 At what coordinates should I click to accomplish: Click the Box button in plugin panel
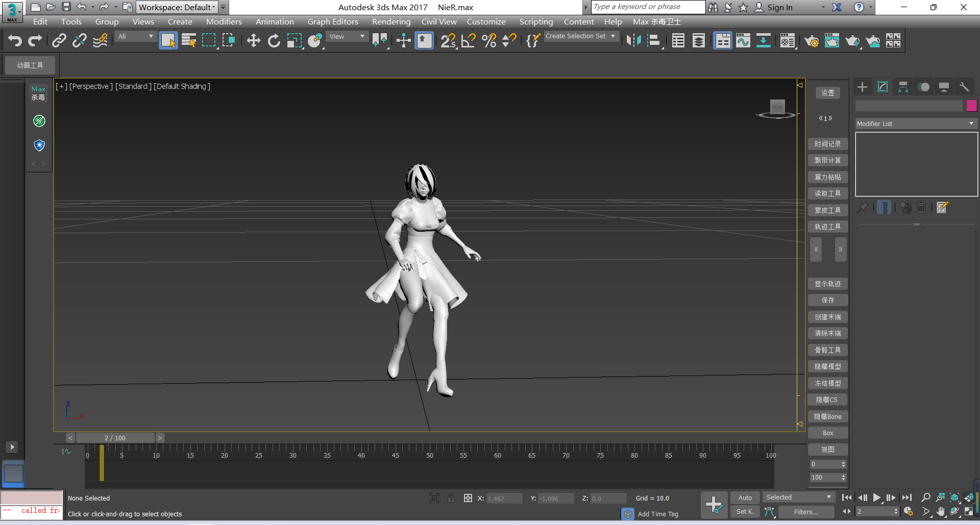(828, 433)
